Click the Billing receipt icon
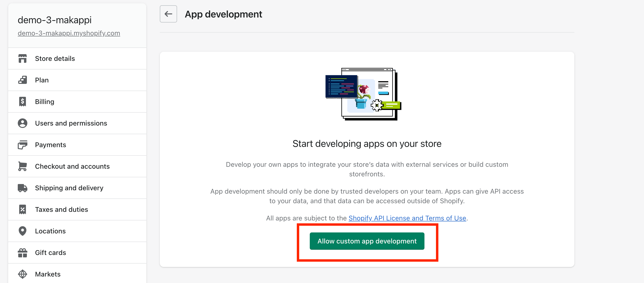 (23, 102)
